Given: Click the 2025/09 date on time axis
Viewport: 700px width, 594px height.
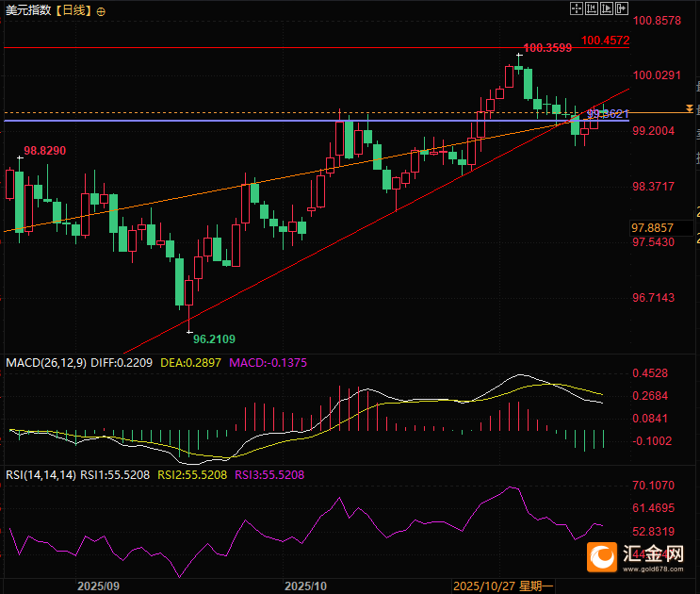Looking at the screenshot, I should 98,586.
